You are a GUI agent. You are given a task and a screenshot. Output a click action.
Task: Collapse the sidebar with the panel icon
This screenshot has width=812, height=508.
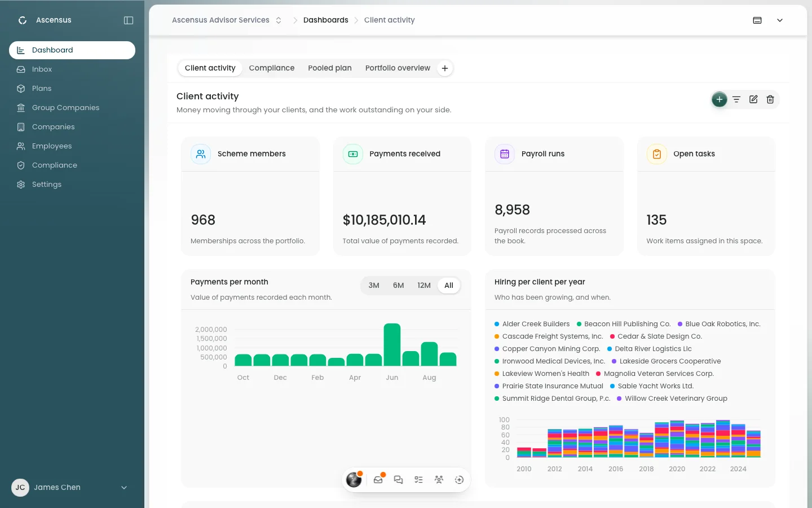pos(129,20)
